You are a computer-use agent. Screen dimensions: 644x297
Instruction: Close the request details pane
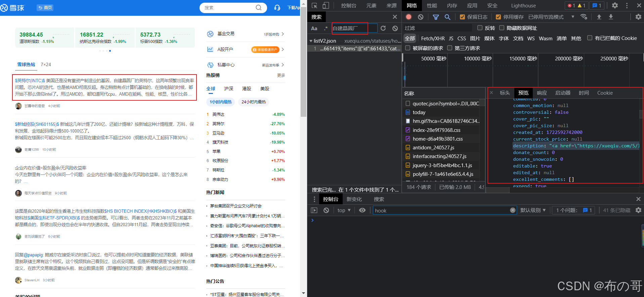491,93
